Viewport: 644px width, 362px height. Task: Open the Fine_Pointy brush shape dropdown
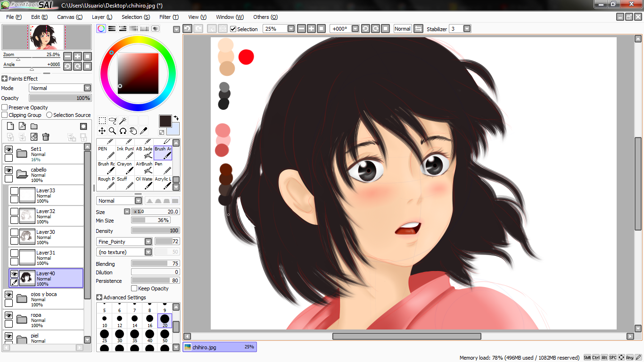pos(148,242)
